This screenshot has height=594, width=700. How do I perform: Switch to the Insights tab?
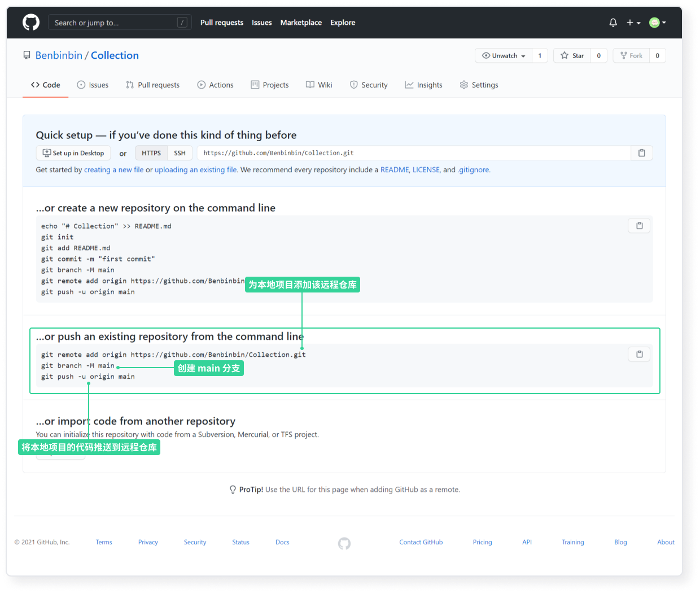tap(423, 85)
